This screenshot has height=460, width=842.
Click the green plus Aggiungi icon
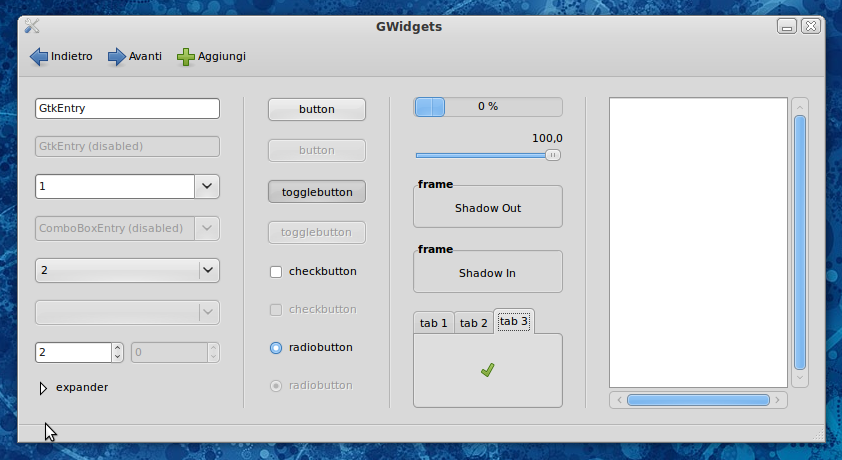(186, 57)
